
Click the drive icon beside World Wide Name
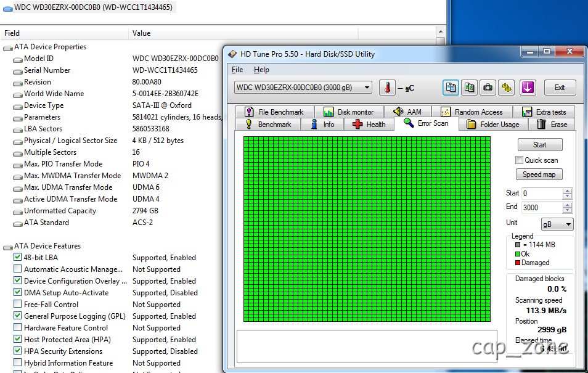[x=17, y=94]
